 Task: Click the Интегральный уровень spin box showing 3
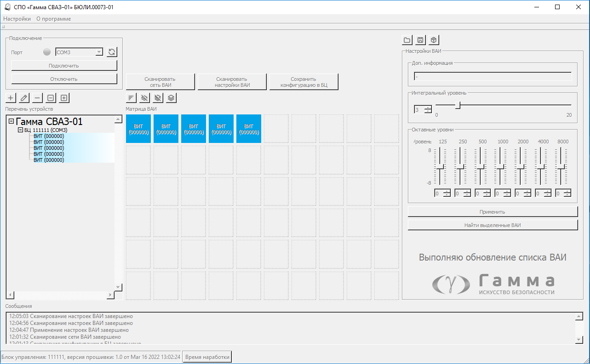pos(423,109)
